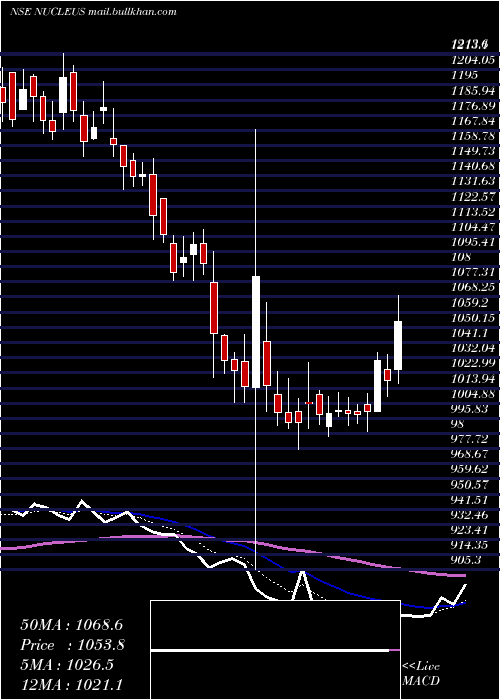Click the 1122.57 price axis label

coord(473,196)
